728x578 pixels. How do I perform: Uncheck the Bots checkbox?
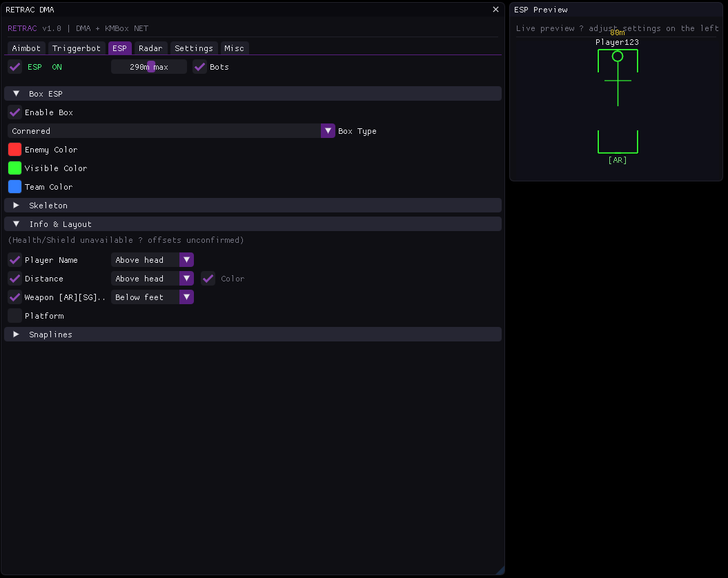[x=199, y=67]
